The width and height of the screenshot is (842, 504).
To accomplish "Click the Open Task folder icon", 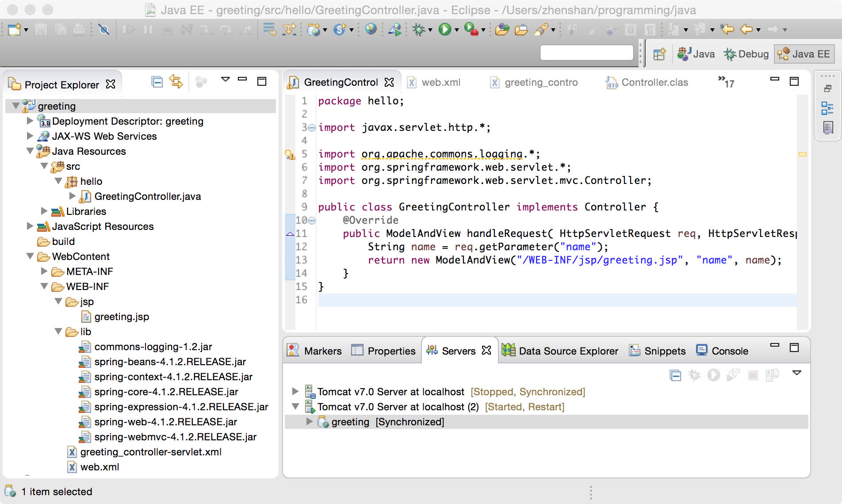I will [521, 30].
